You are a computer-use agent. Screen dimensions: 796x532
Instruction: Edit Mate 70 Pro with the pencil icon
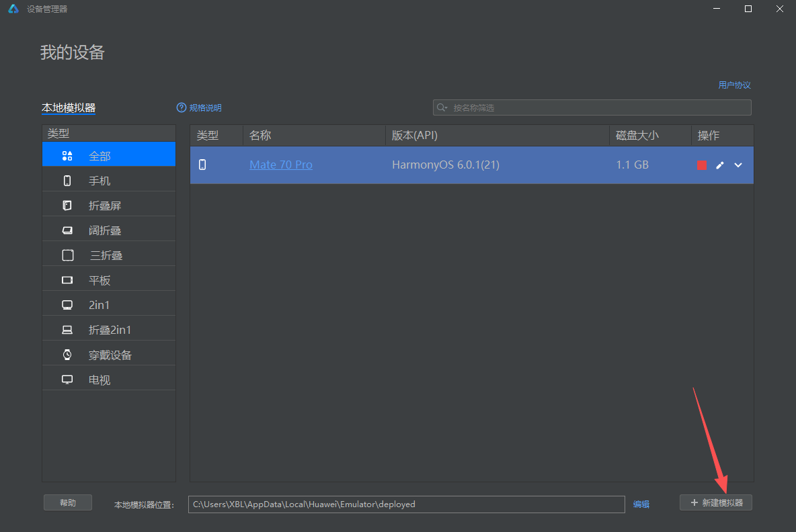(720, 165)
